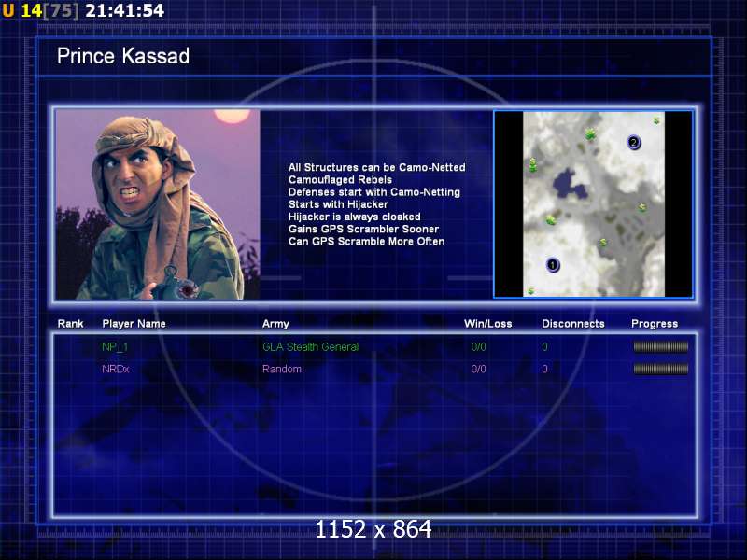
Task: Click 'Camouflaged Rebels' line
Action: coord(340,179)
